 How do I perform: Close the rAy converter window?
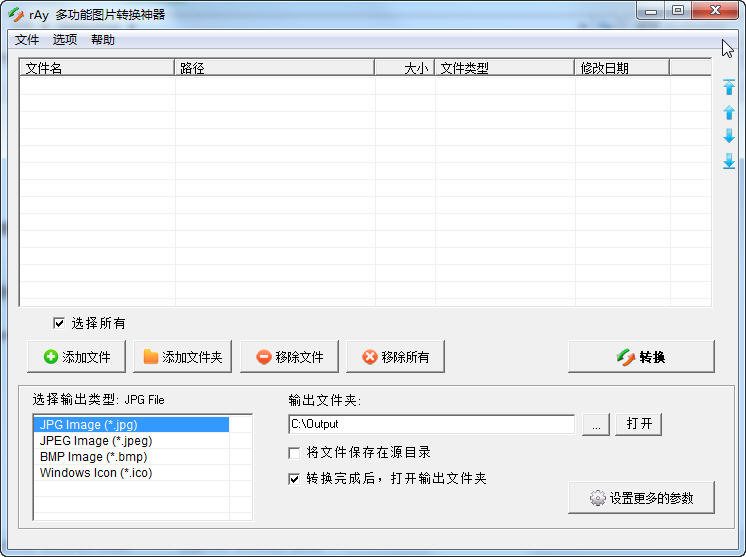[715, 10]
